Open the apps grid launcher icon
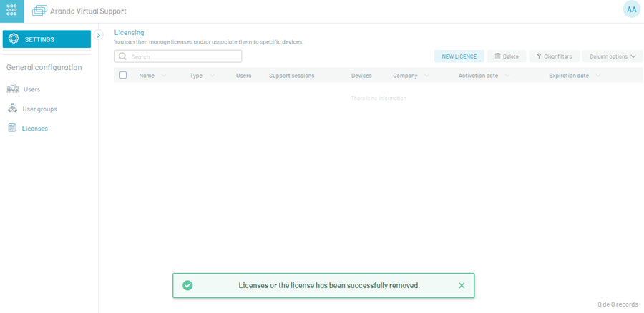 (x=12, y=11)
